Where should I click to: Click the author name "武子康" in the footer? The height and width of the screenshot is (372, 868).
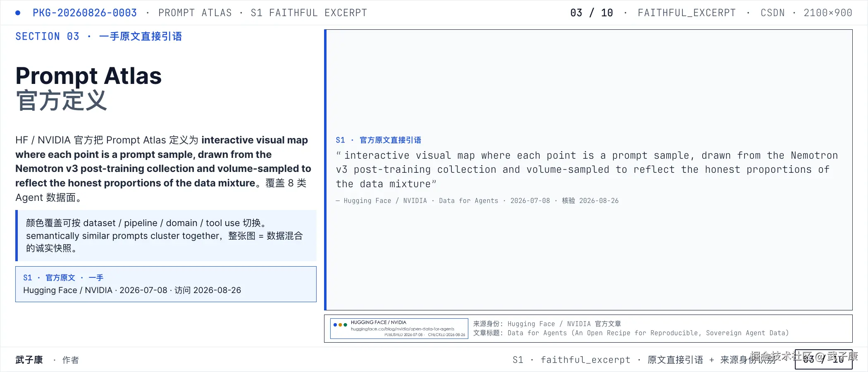(x=29, y=360)
